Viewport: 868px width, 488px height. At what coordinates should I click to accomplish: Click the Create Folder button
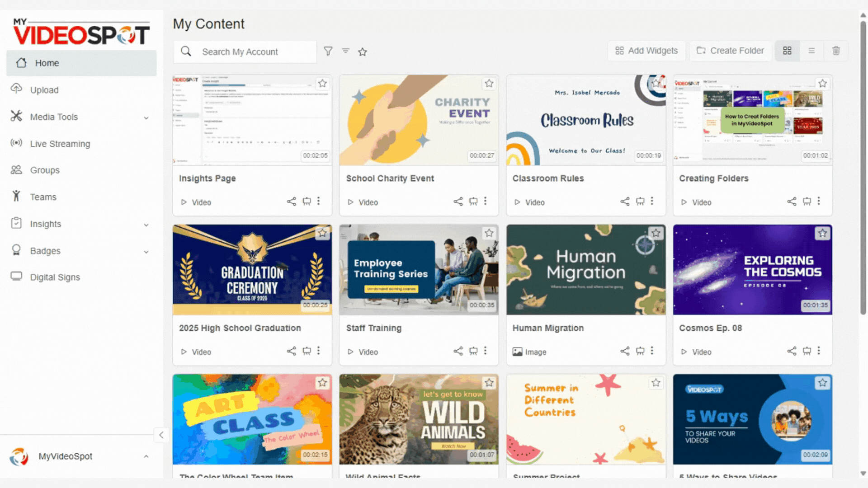[x=730, y=51]
